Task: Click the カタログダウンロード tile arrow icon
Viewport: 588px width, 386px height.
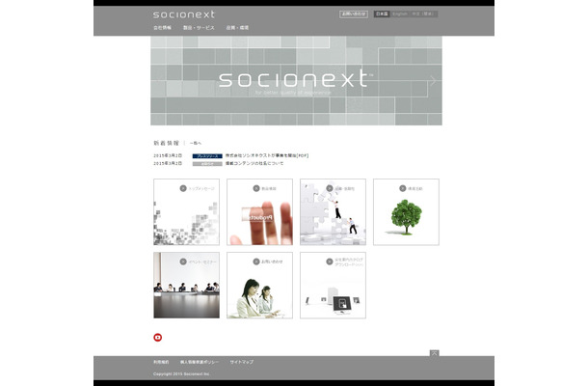Action: [330, 262]
